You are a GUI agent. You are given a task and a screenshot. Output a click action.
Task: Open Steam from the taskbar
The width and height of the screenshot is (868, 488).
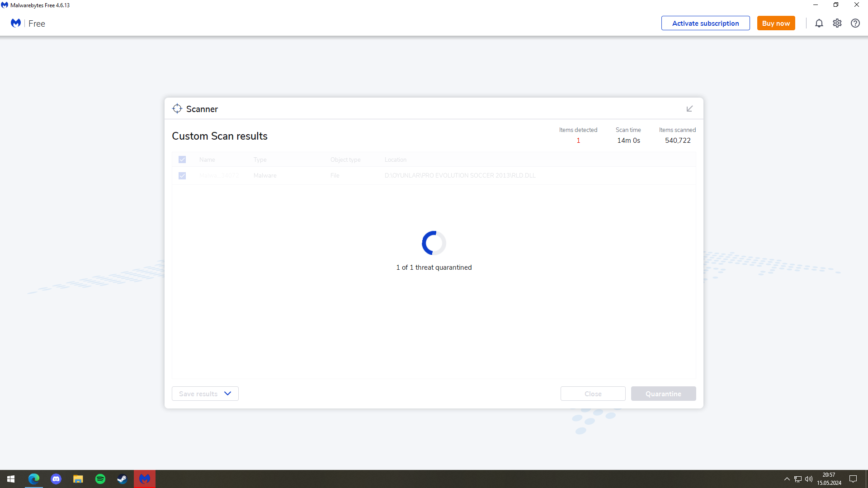(x=123, y=479)
